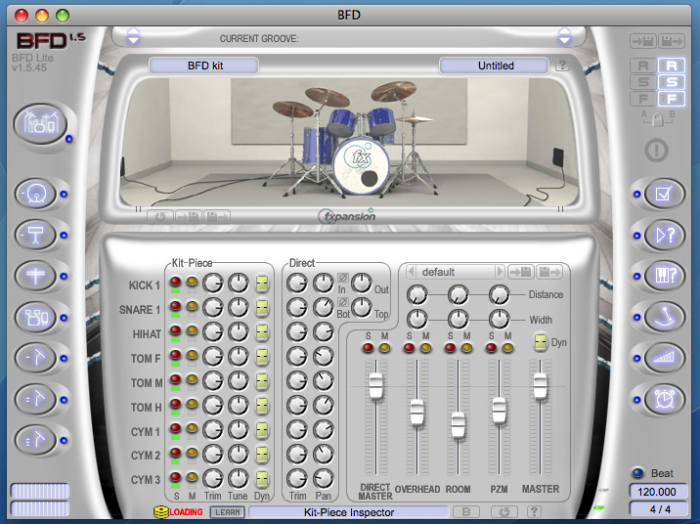Open the second cymbal page icon
Viewport: 700px width, 524px height.
(x=36, y=399)
